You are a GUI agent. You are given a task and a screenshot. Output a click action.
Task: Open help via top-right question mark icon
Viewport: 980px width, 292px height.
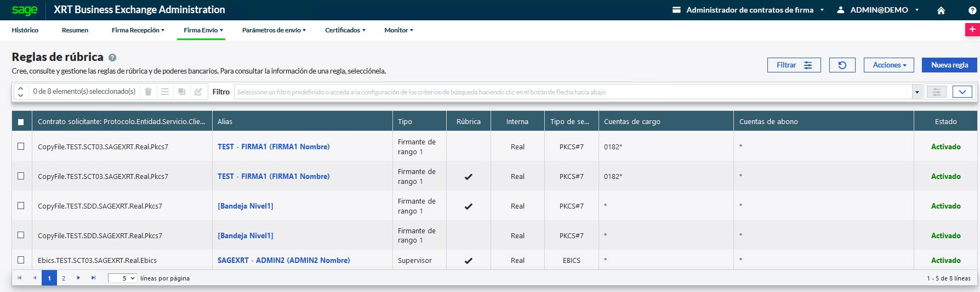(x=972, y=10)
